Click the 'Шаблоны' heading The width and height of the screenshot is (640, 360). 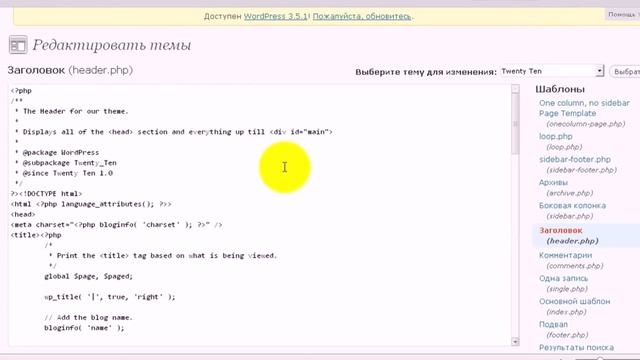pyautogui.click(x=560, y=89)
